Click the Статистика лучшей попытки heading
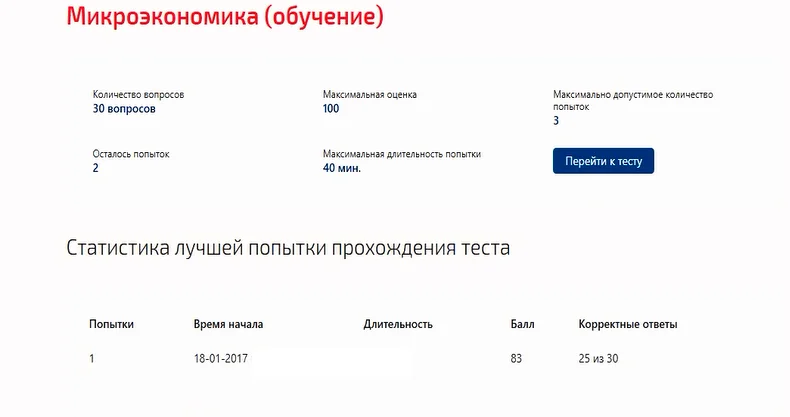 pos(288,248)
